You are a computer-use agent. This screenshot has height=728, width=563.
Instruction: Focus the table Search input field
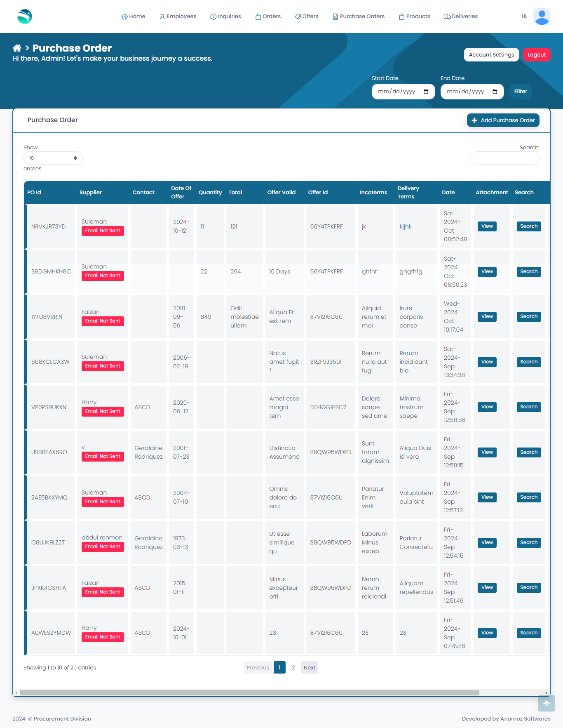505,158
